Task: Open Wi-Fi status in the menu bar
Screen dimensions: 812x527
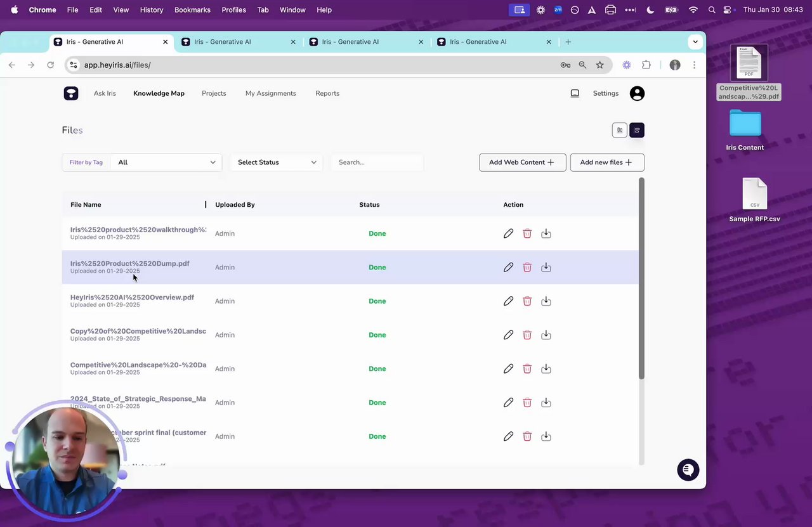Action: tap(693, 10)
